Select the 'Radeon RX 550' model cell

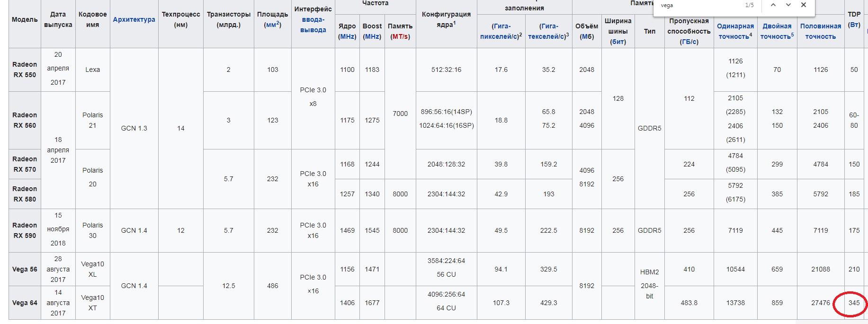pos(25,70)
